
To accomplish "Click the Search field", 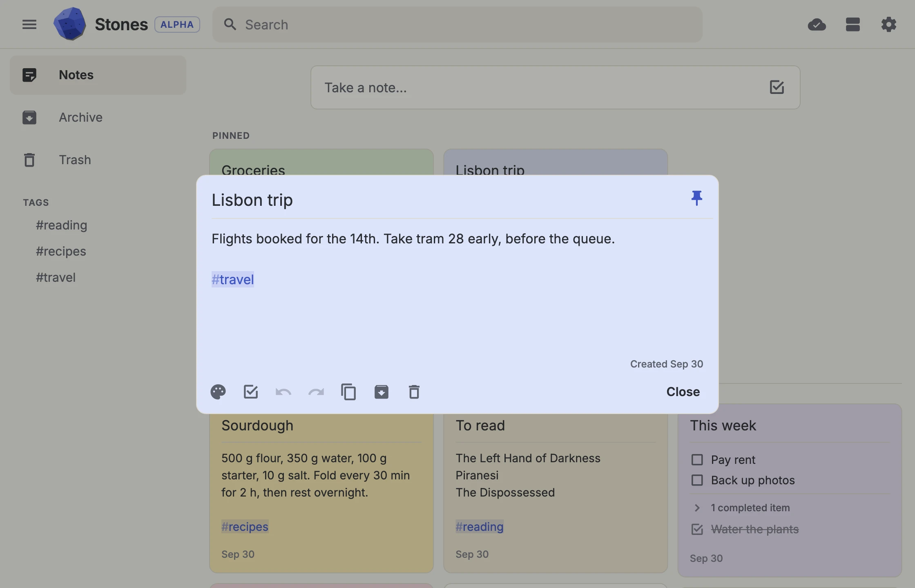I will click(x=457, y=24).
